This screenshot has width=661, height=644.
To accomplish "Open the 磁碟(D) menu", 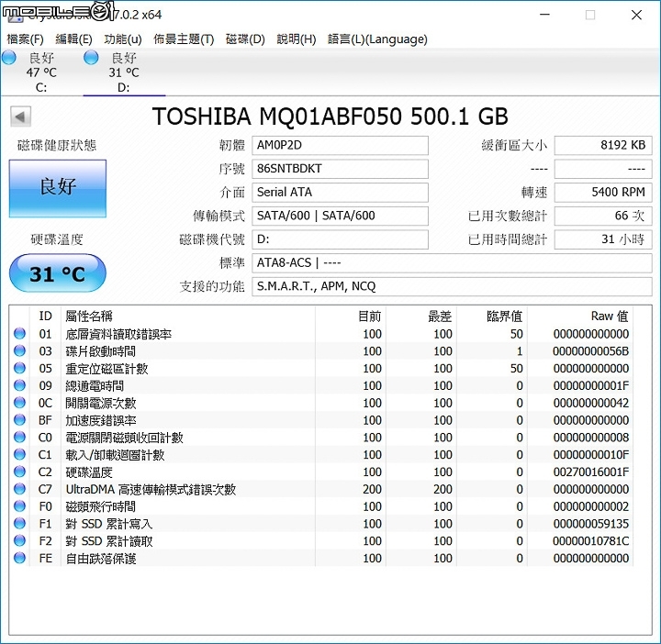I will (x=245, y=39).
